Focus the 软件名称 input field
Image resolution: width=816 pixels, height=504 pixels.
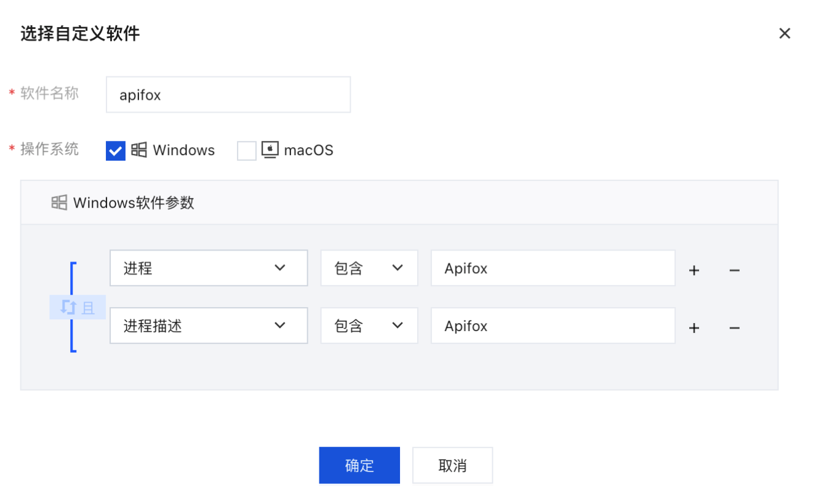[x=228, y=95]
